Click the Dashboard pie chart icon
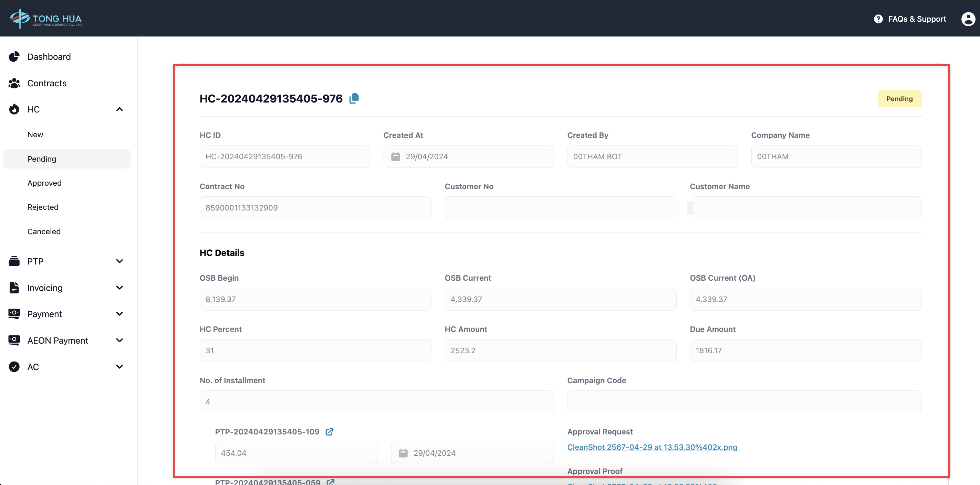 (14, 57)
